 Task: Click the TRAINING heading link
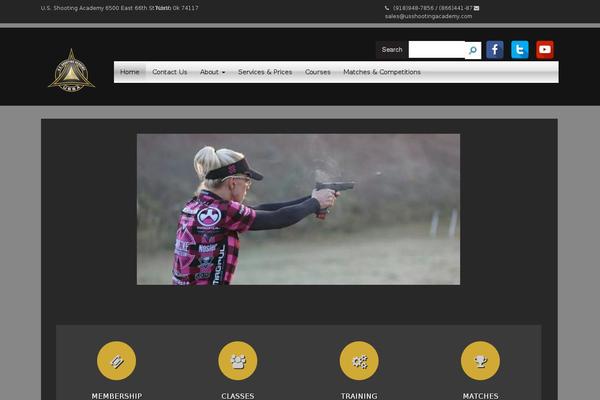[x=359, y=396]
